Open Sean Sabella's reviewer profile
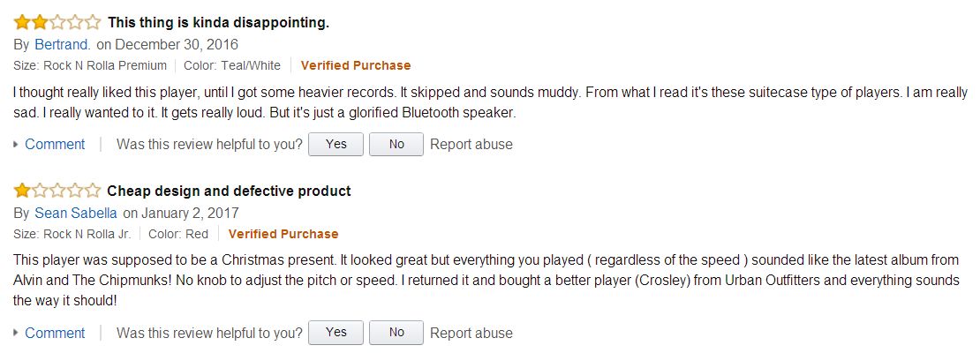The height and width of the screenshot is (353, 980). pyautogui.click(x=77, y=213)
